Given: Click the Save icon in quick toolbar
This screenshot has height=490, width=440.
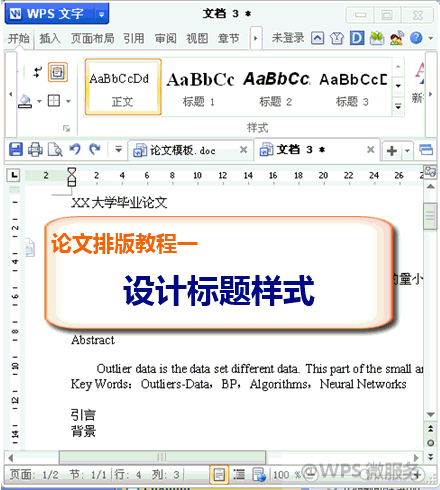Looking at the screenshot, I should (x=16, y=149).
